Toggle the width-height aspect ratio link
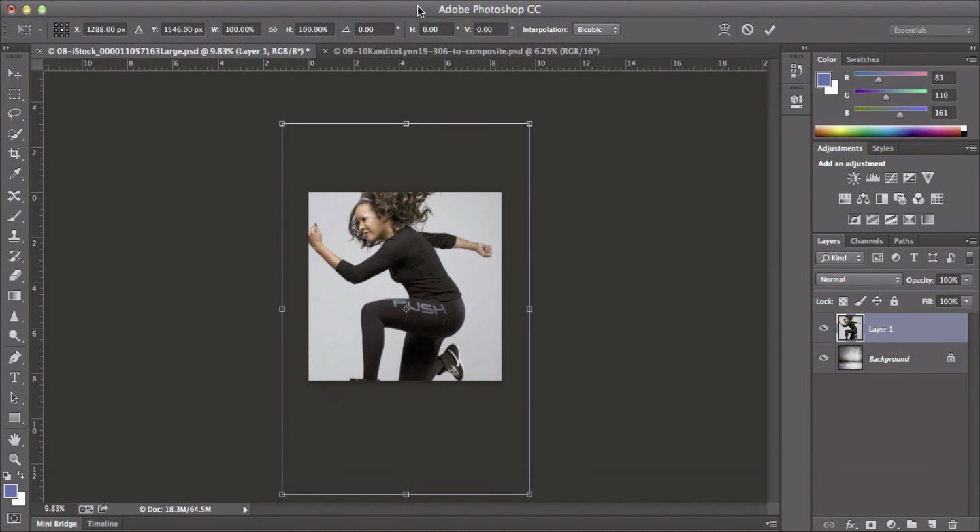980x532 pixels. 272,30
